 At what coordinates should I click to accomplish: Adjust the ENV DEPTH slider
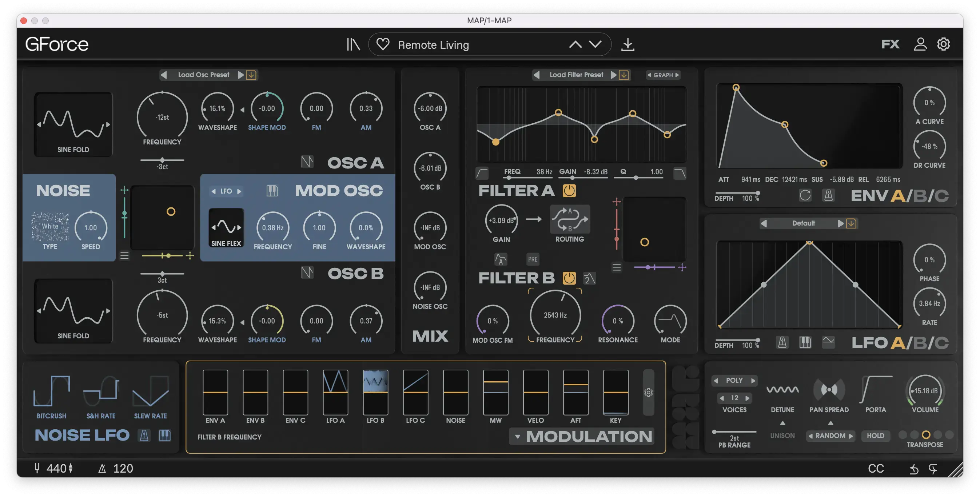[x=737, y=193]
